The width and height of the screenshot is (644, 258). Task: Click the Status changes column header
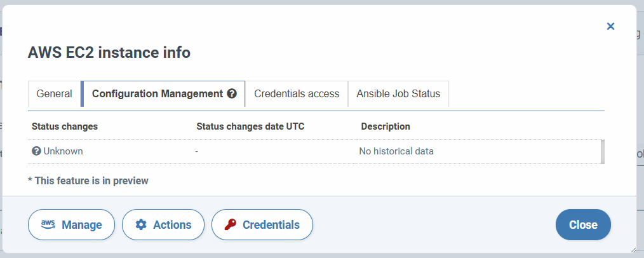tap(65, 126)
